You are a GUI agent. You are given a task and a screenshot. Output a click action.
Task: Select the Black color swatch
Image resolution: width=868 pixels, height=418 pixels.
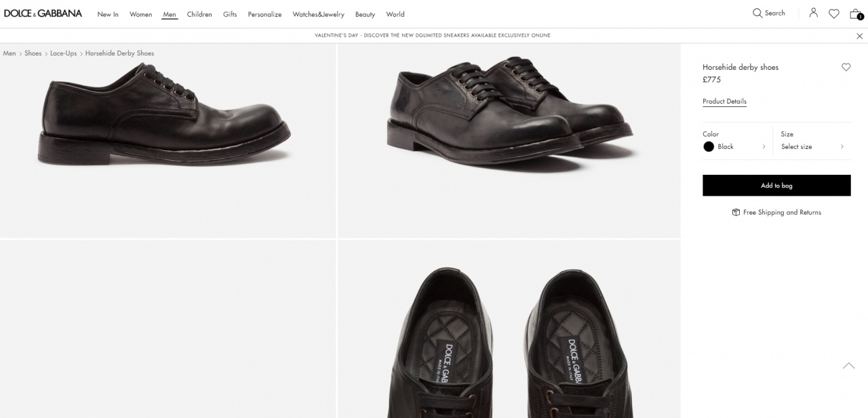coord(709,147)
